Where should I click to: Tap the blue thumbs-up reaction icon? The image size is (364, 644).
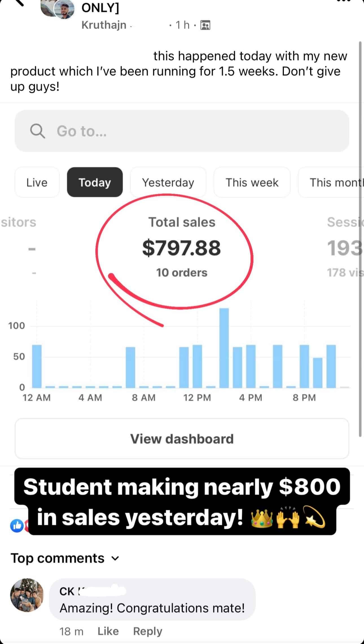(x=16, y=526)
